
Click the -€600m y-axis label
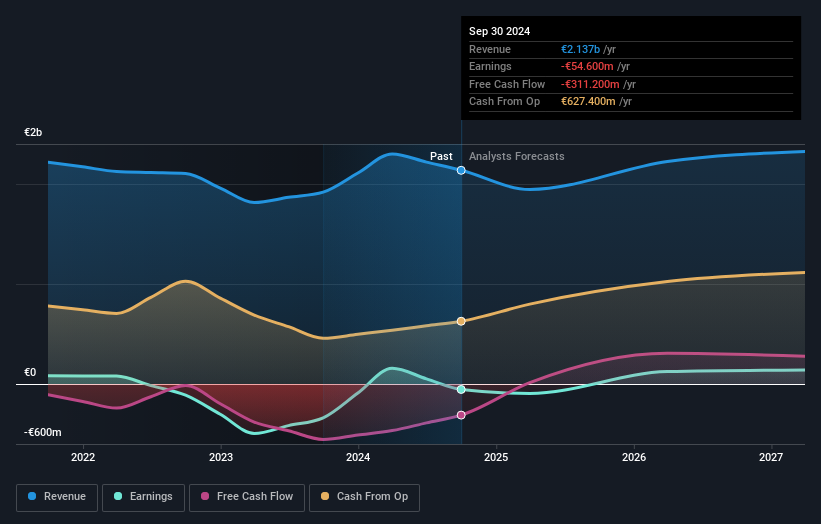point(42,432)
